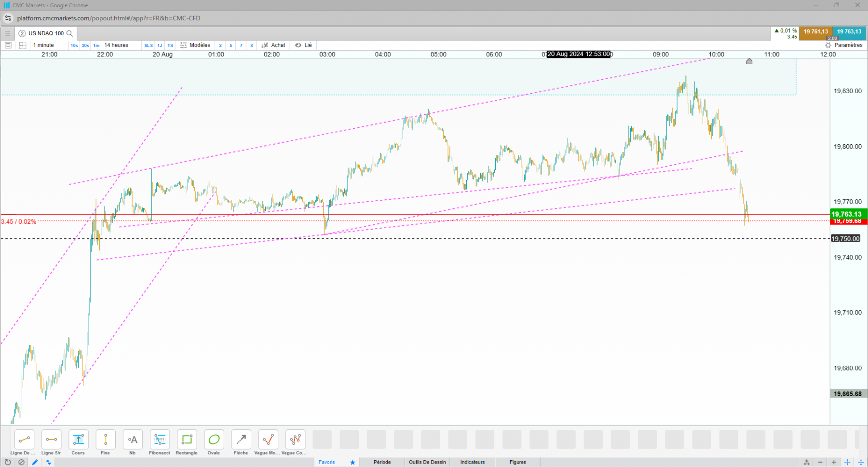The height and width of the screenshot is (467, 868).
Task: Toggle the chart grid layout icon
Action: tap(22, 45)
